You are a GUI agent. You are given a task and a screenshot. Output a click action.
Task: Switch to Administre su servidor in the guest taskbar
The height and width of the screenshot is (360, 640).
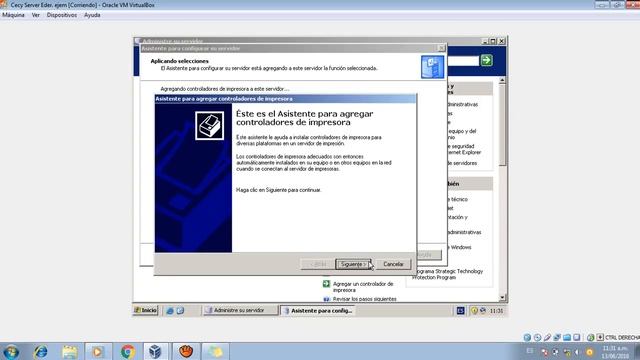coord(240,310)
